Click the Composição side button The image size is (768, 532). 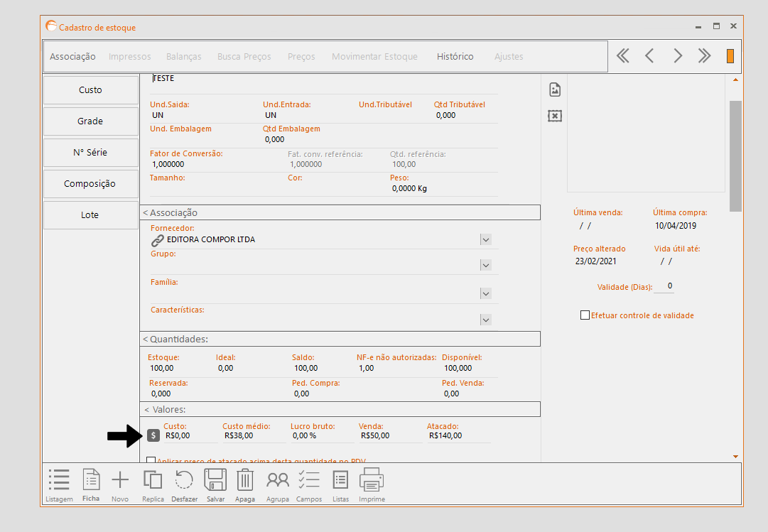point(90,184)
